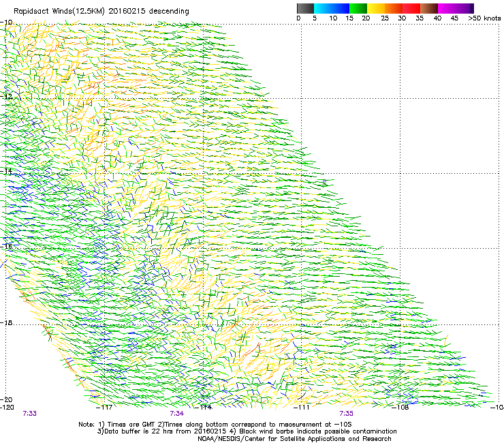Click the -12 latitude axis label

coord(7,96)
